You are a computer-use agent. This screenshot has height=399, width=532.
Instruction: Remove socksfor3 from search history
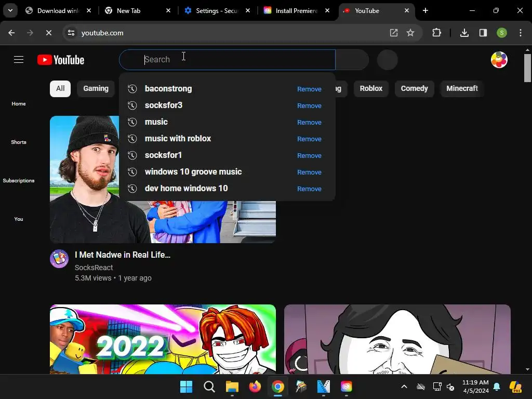(x=309, y=105)
